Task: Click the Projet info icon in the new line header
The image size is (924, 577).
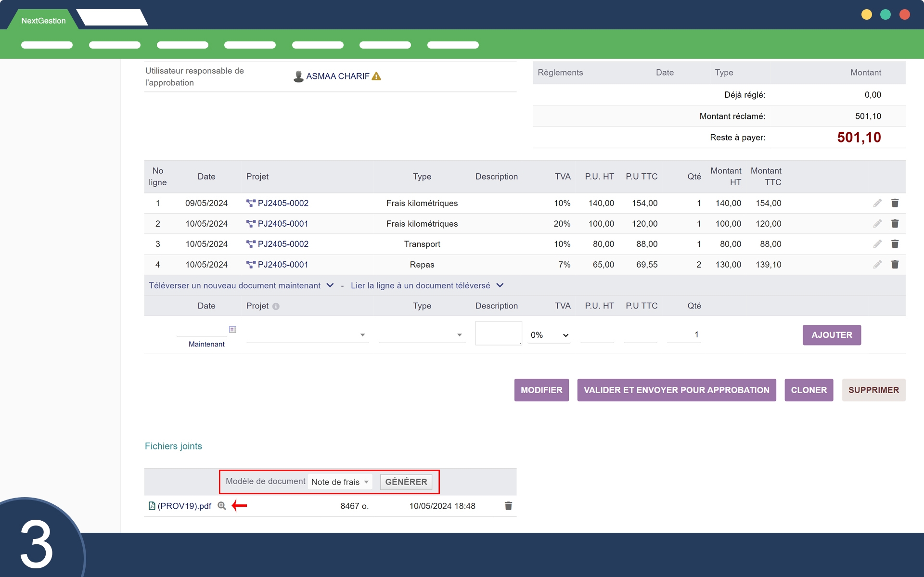Action: pyautogui.click(x=276, y=306)
